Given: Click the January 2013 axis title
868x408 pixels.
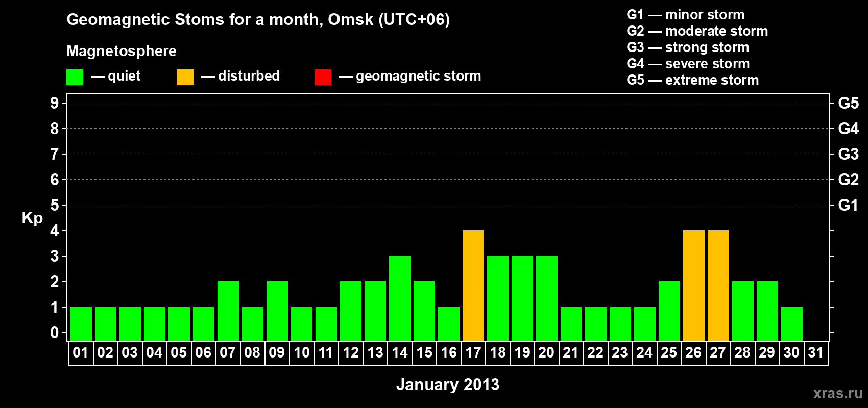Looking at the screenshot, I should 448,384.
